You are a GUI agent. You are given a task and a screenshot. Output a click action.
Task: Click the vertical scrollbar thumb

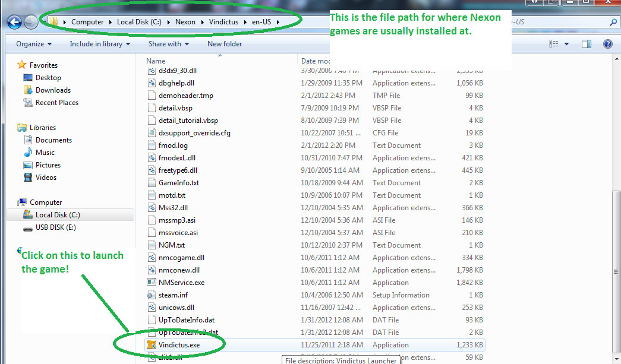click(x=616, y=273)
